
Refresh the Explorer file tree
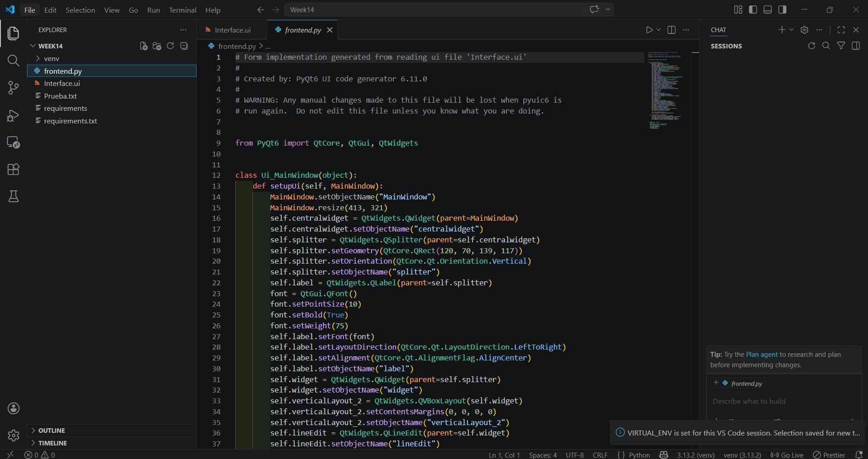(x=171, y=46)
